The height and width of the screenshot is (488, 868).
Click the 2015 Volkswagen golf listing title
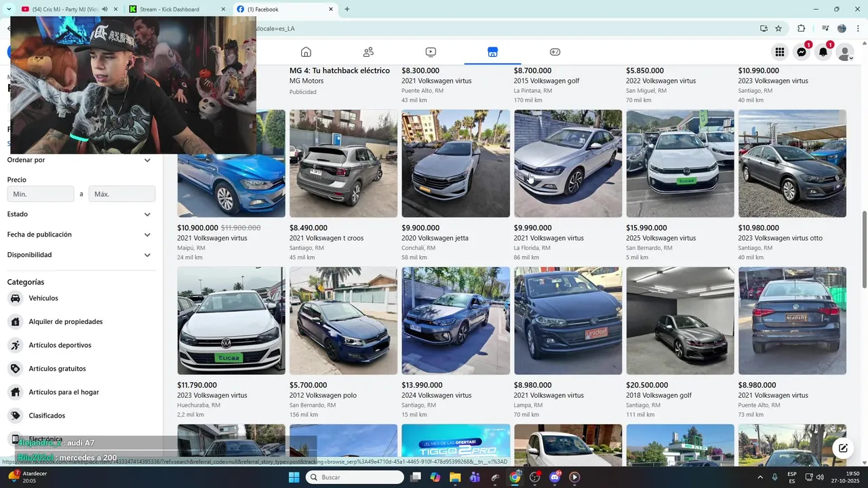tap(547, 81)
